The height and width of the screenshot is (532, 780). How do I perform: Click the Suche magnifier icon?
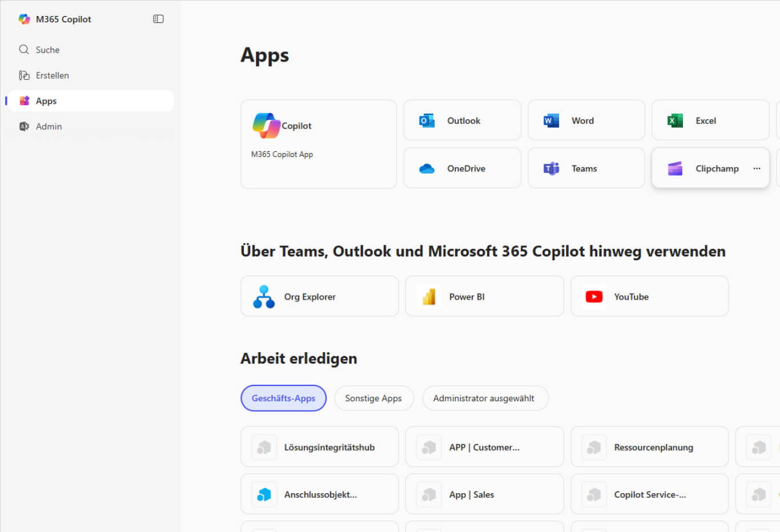coord(24,50)
